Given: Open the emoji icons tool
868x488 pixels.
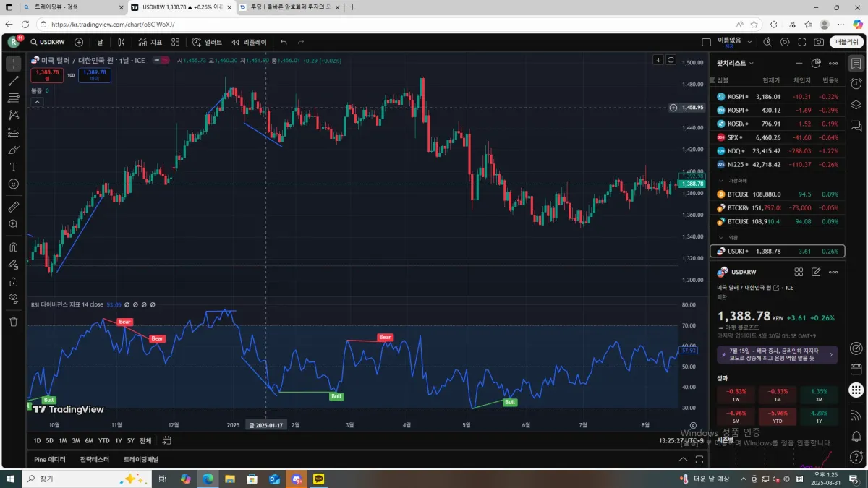Looking at the screenshot, I should [x=13, y=184].
